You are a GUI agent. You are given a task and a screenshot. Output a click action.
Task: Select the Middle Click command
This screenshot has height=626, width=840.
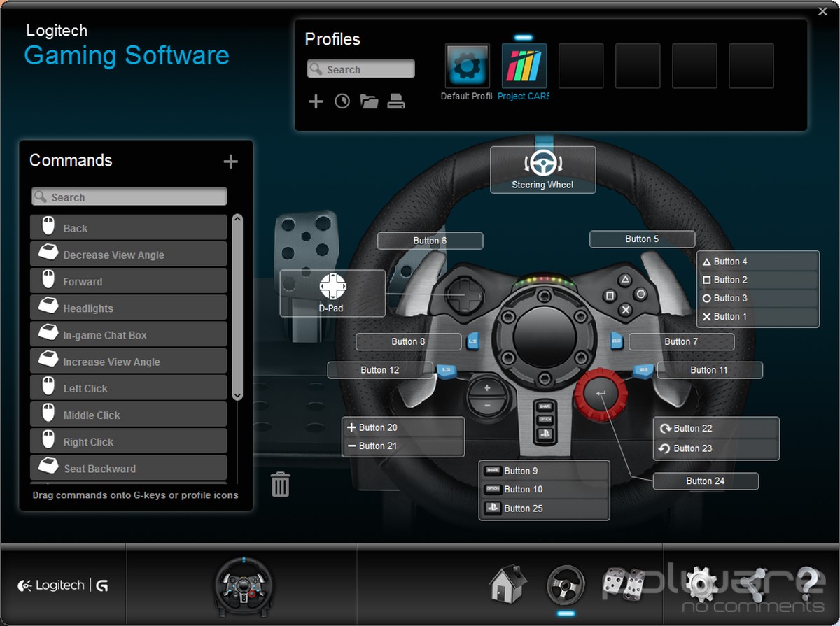point(129,415)
